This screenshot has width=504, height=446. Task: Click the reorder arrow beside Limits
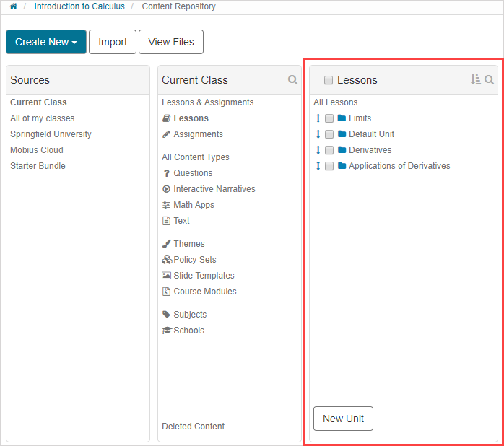[x=318, y=118]
